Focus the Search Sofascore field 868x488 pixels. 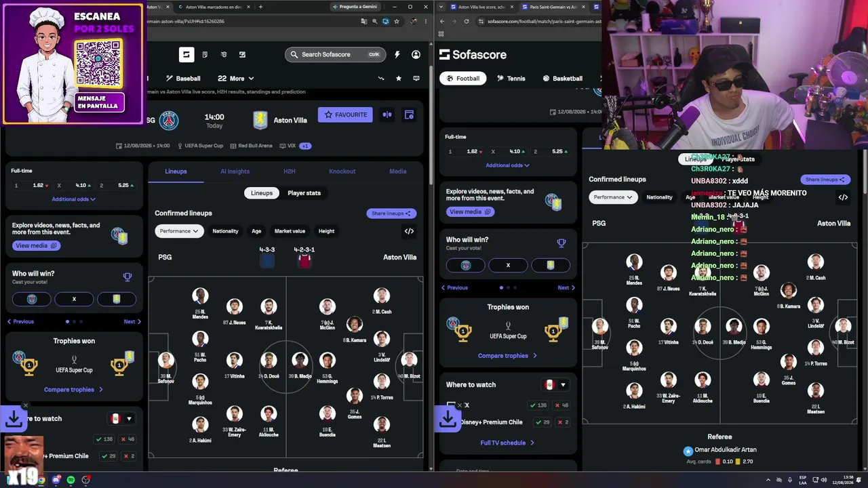pyautogui.click(x=336, y=54)
